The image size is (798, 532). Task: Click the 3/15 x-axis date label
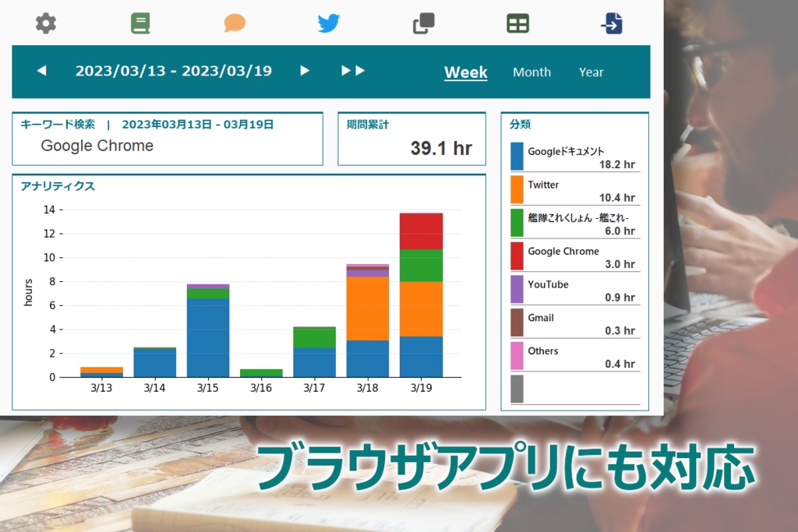(x=207, y=388)
